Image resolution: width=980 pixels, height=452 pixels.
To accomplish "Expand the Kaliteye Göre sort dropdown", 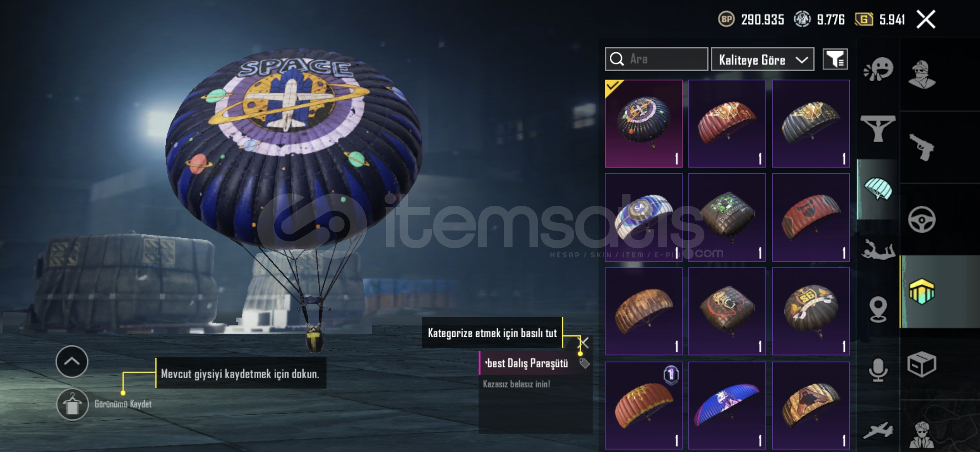I will [763, 59].
